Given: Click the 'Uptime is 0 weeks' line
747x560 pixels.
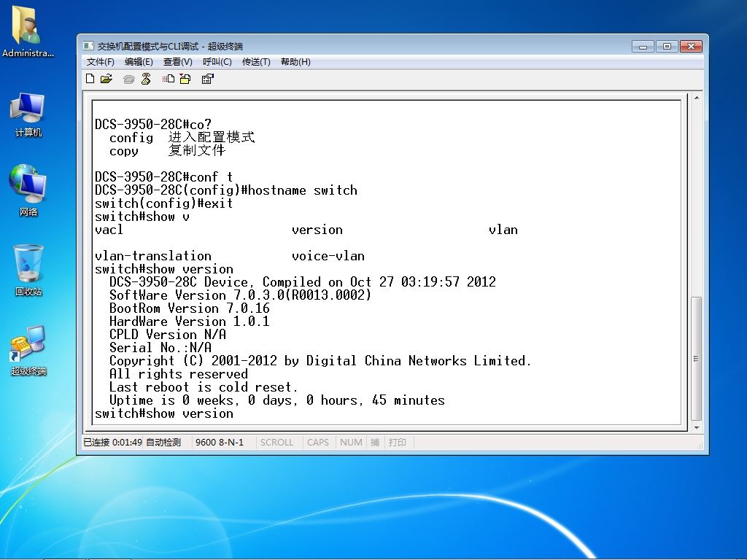Looking at the screenshot, I should (x=276, y=400).
